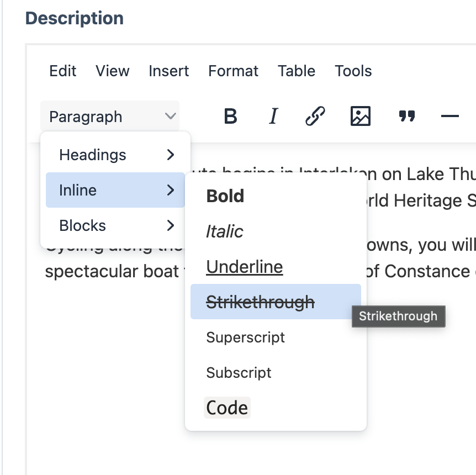Open the View menu

[113, 71]
